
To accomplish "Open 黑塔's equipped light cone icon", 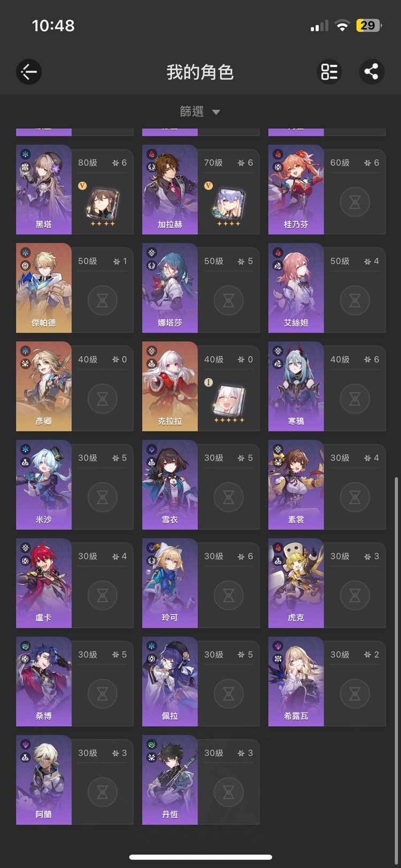I will tap(103, 203).
